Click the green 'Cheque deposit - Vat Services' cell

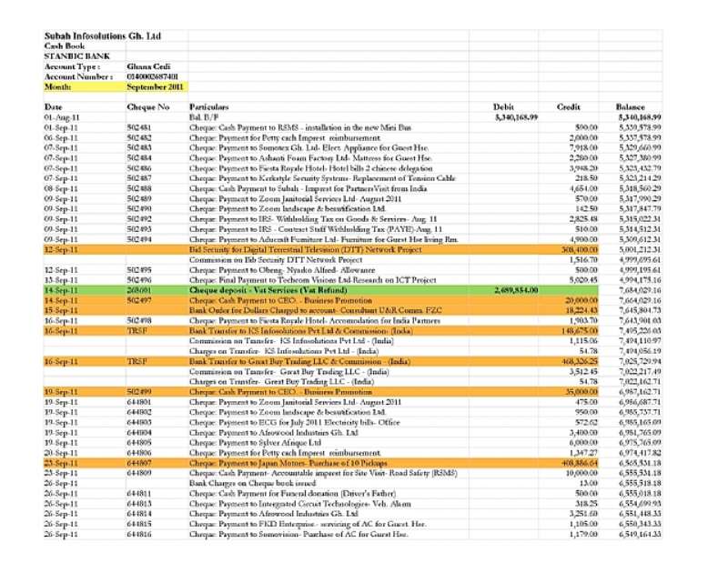coord(268,290)
